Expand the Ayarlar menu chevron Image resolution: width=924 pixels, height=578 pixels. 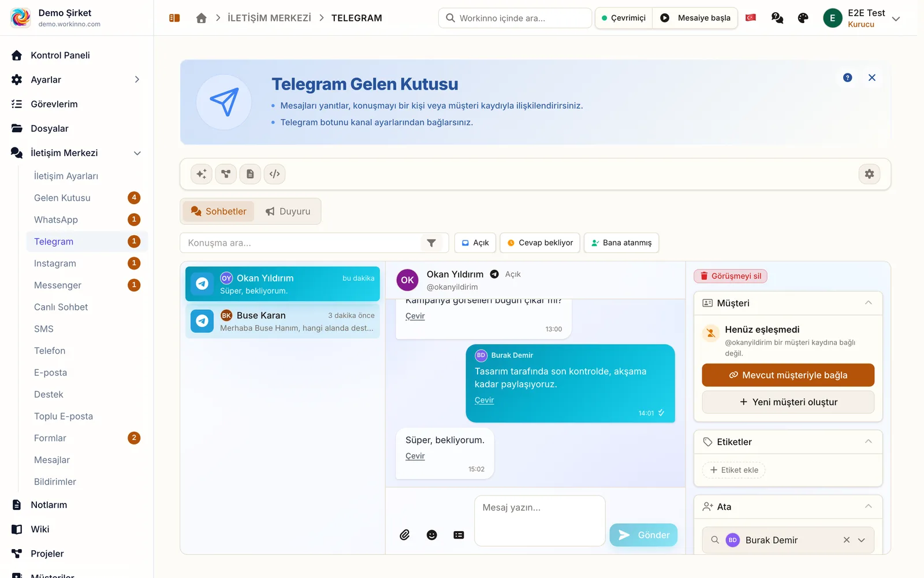137,80
